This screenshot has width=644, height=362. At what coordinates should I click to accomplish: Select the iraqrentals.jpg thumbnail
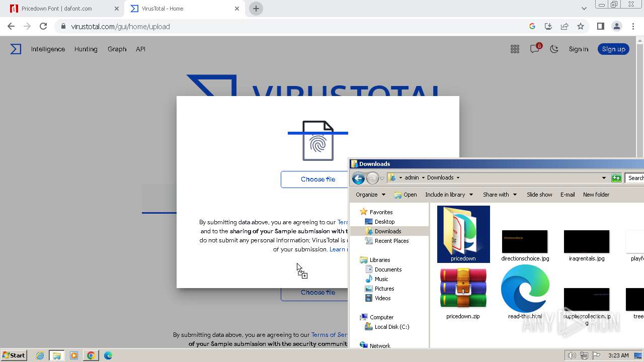587,245
